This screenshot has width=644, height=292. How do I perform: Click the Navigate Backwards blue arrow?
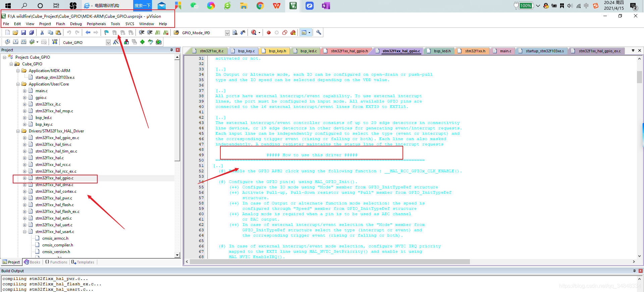pyautogui.click(x=88, y=33)
